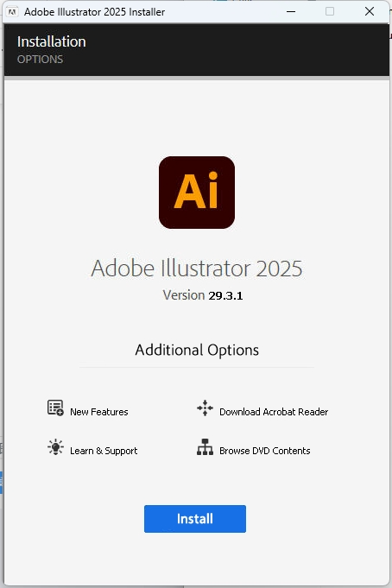Open the Browse DVD Contents link text
Viewport: 392px width, 588px height.
[x=265, y=451]
